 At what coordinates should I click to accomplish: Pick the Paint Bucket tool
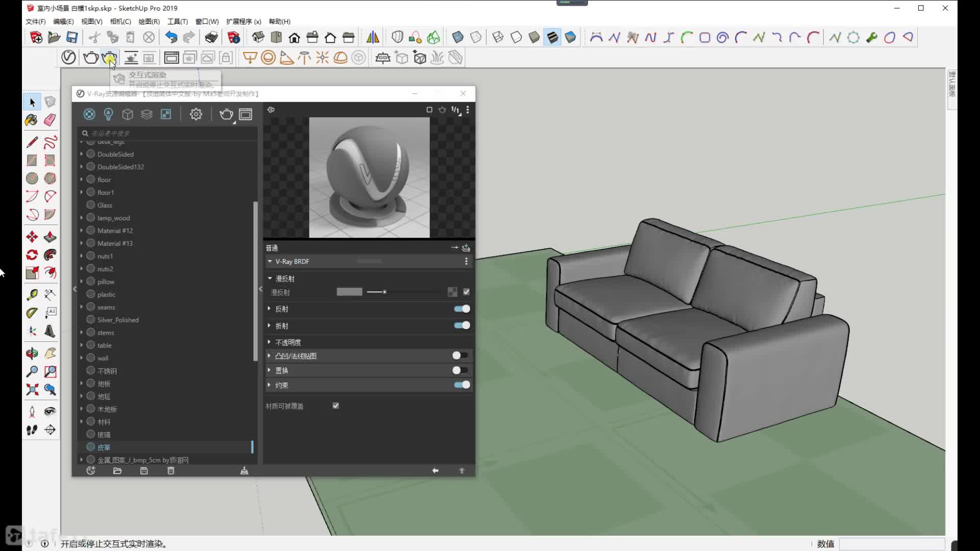point(32,120)
